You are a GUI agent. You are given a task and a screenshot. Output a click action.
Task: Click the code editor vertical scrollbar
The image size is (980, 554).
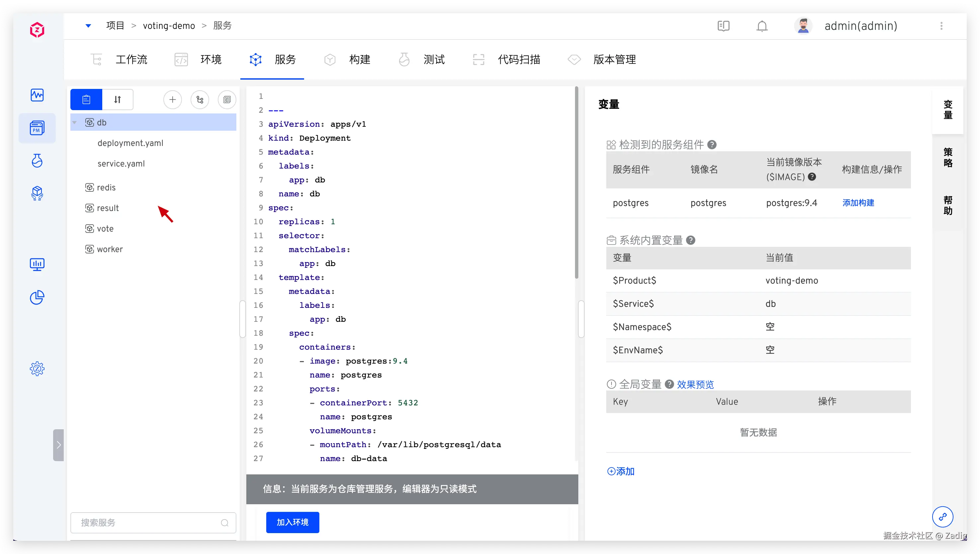coord(576,183)
